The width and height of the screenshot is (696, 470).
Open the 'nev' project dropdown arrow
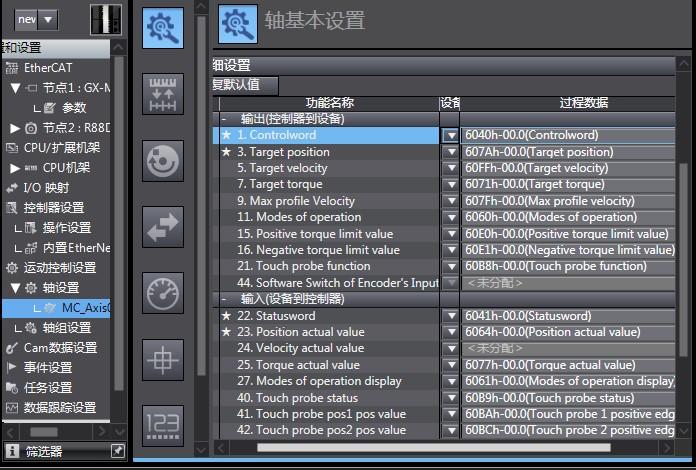point(48,20)
